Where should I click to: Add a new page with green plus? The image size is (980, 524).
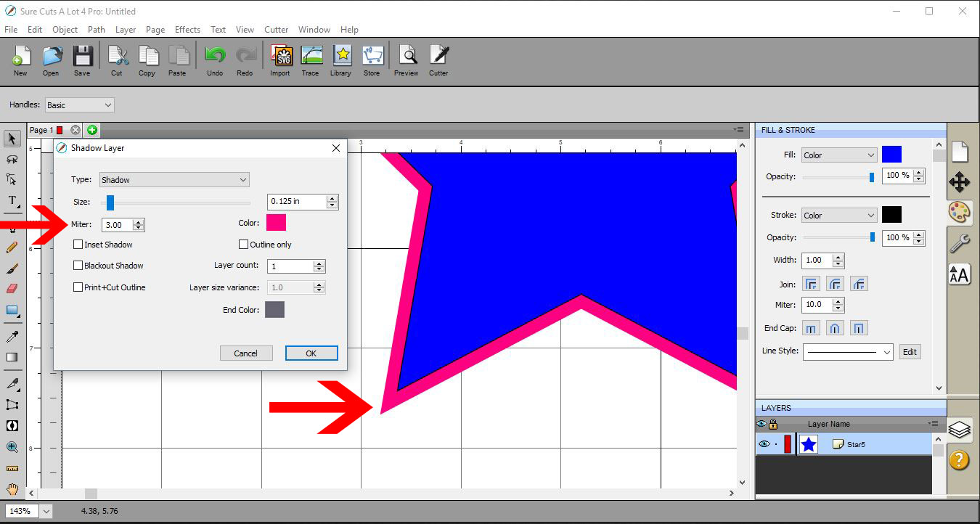click(x=91, y=130)
